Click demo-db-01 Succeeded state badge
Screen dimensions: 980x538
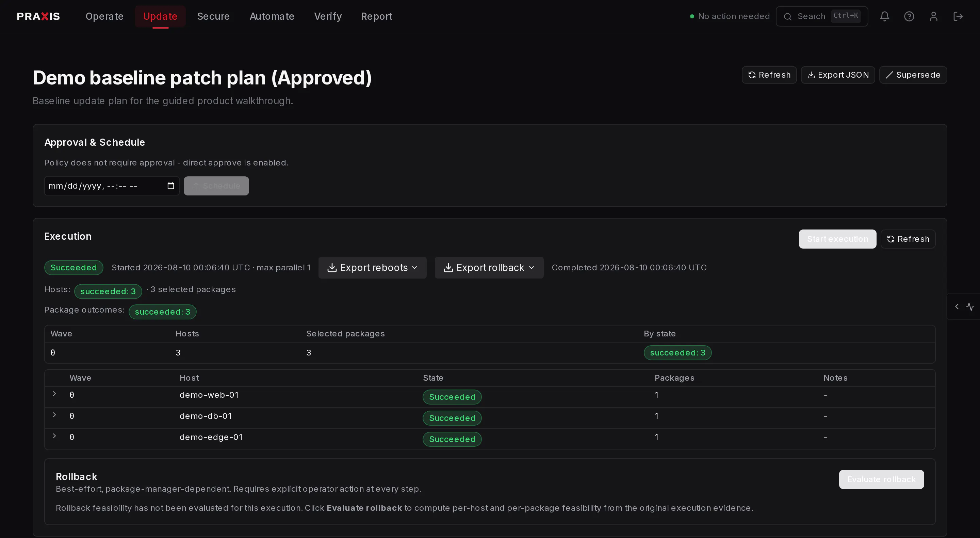(x=452, y=418)
